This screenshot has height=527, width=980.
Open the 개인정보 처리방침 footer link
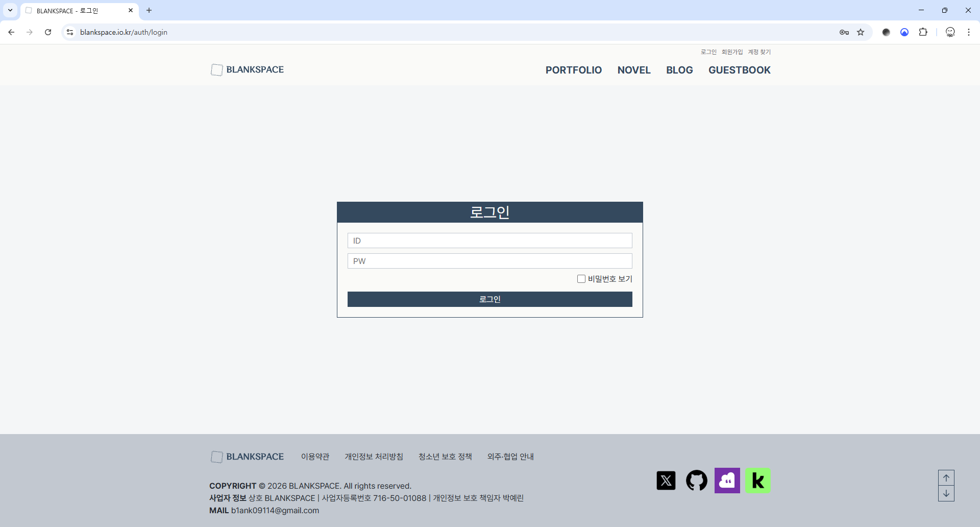tap(374, 457)
